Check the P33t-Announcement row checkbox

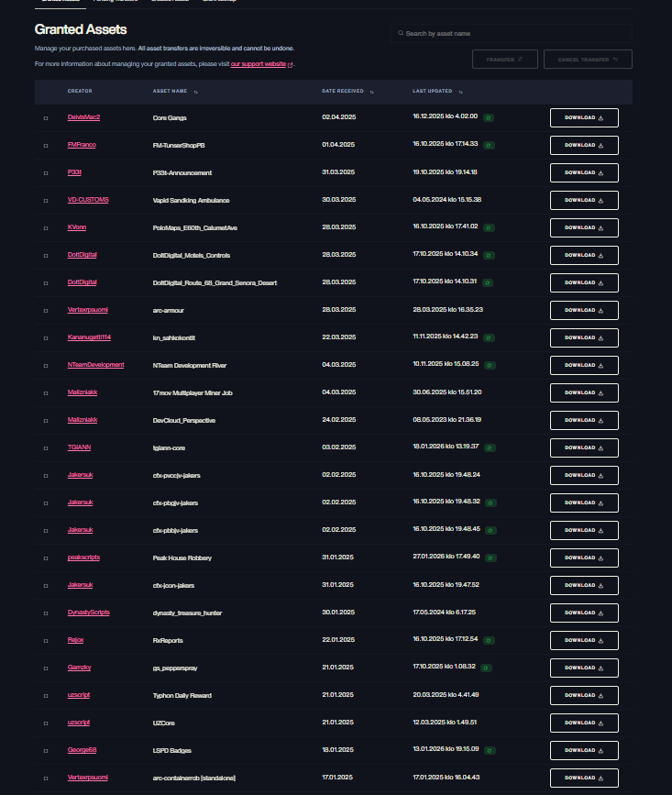click(46, 173)
